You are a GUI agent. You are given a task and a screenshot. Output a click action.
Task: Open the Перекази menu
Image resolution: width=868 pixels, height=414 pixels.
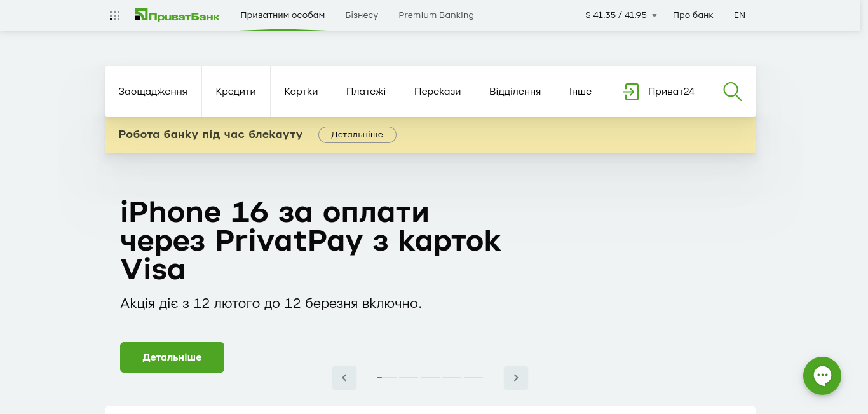pyautogui.click(x=438, y=92)
